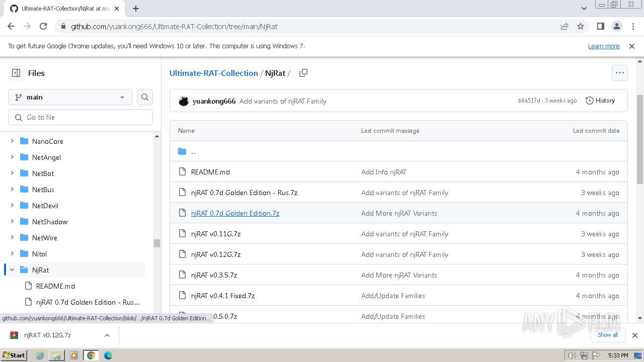Open the download item options arrow

(x=107, y=335)
